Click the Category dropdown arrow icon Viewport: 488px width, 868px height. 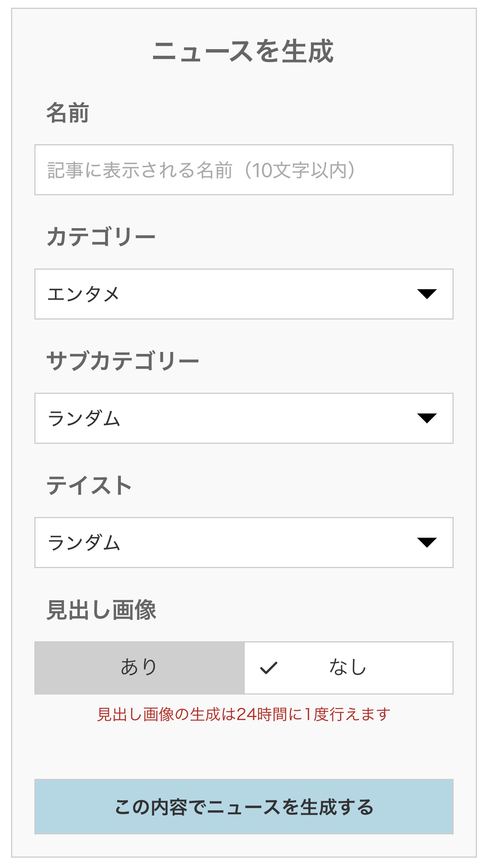pyautogui.click(x=427, y=294)
